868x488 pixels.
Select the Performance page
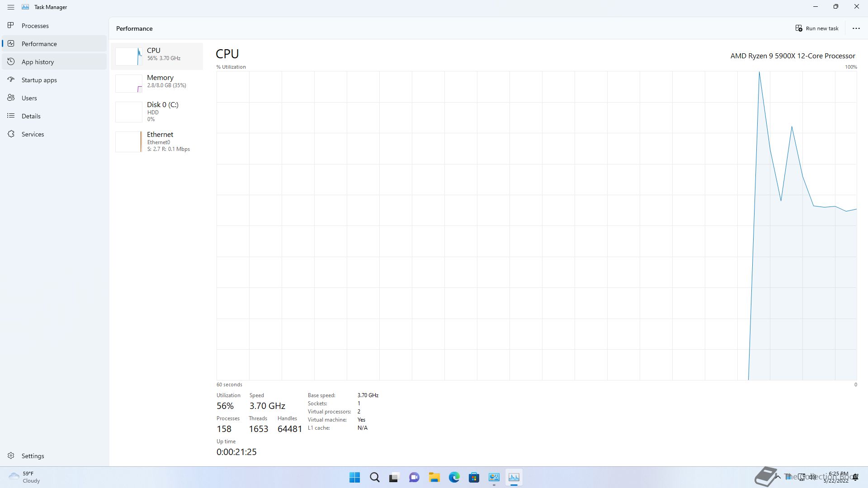(54, 44)
